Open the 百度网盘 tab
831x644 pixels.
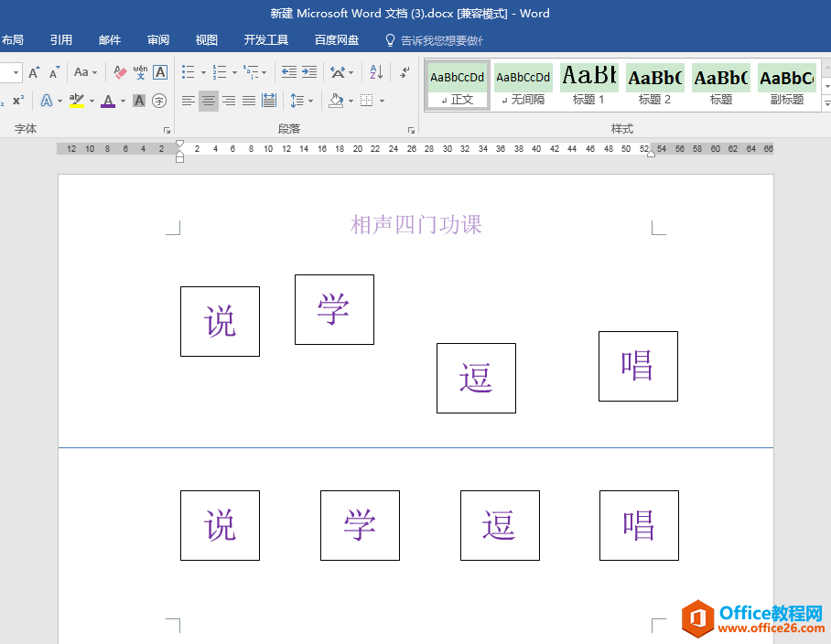coord(337,40)
